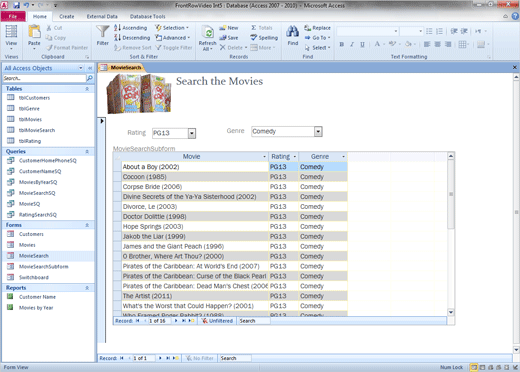
Task: Go to first record in subform navigator
Action: (x=137, y=321)
